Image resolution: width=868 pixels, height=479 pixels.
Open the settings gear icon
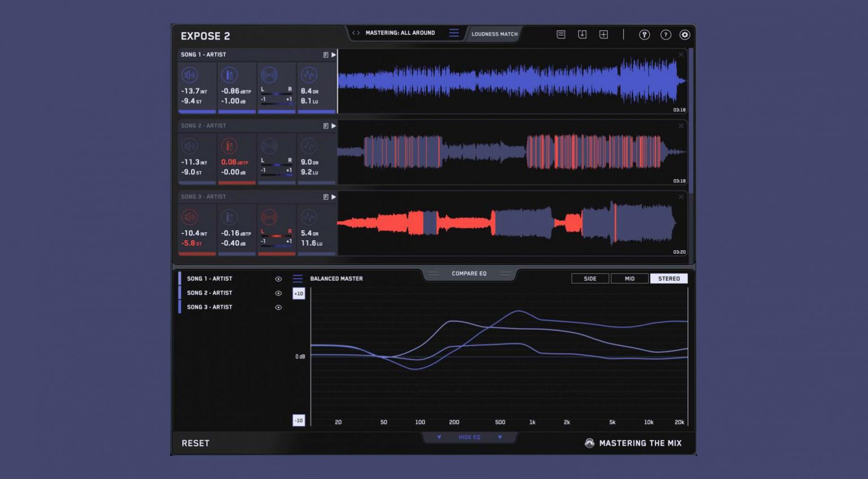tap(685, 34)
